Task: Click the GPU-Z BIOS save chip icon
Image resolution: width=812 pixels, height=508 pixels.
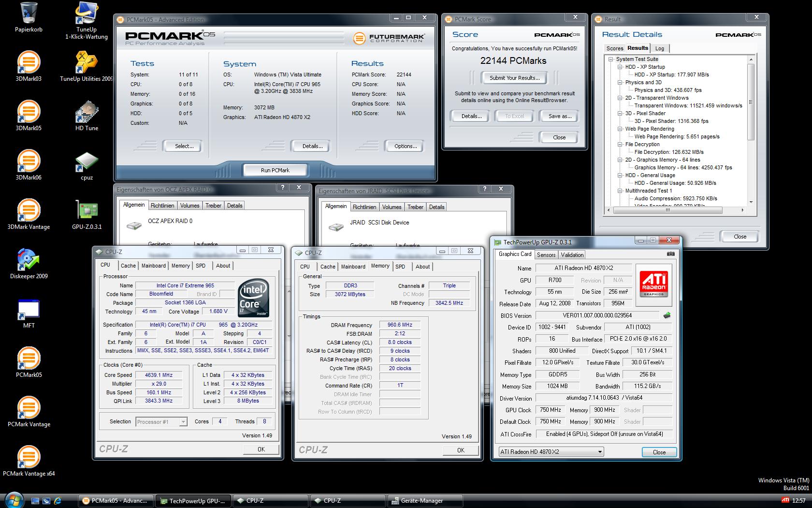Action: click(667, 315)
